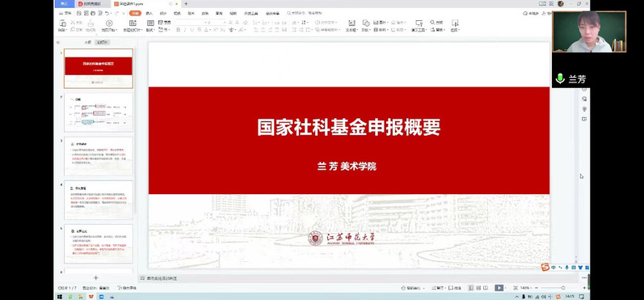
Task: Collapse the slide thumbnail panel
Action: click(58, 42)
